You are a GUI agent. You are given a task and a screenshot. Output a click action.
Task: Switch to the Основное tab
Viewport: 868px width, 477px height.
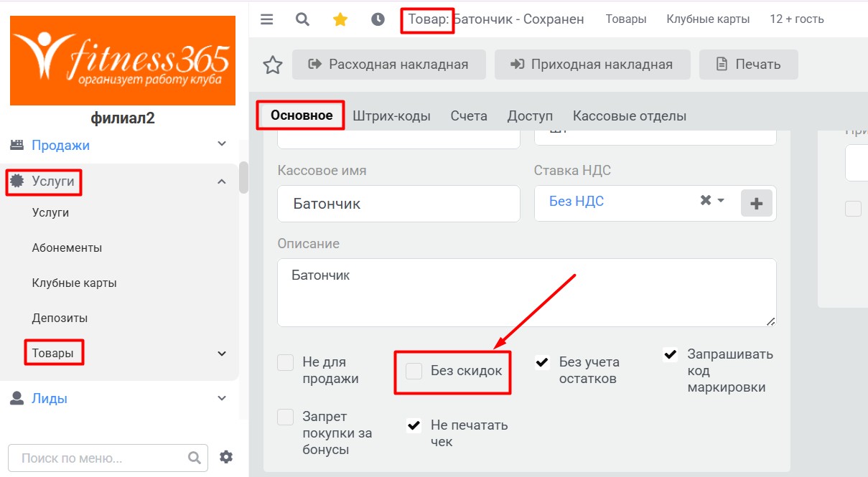pos(302,115)
